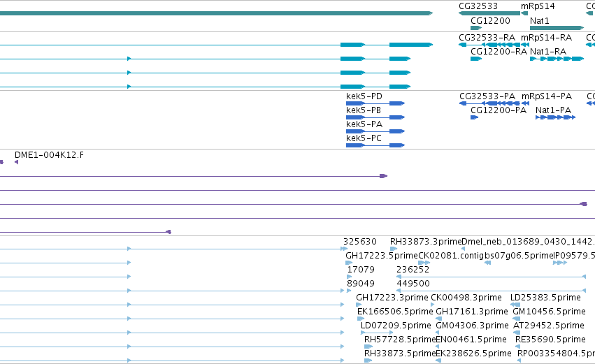This screenshot has height=364, width=595.
Task: Open the kek5-PA CDS label
Action: [x=364, y=124]
